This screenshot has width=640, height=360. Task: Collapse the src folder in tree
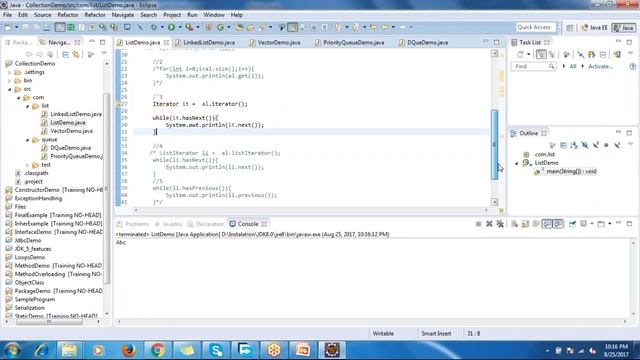10,89
